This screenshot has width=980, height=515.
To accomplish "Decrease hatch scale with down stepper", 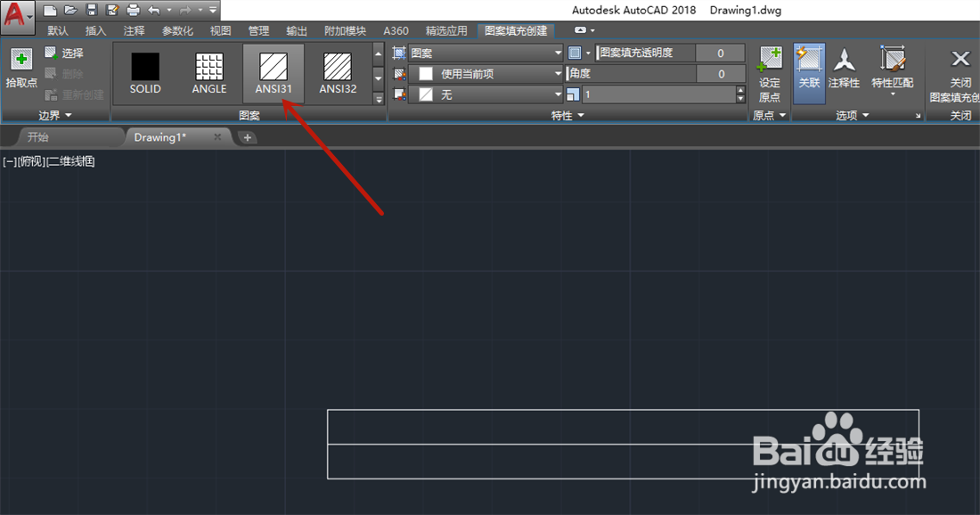I will pyautogui.click(x=740, y=99).
